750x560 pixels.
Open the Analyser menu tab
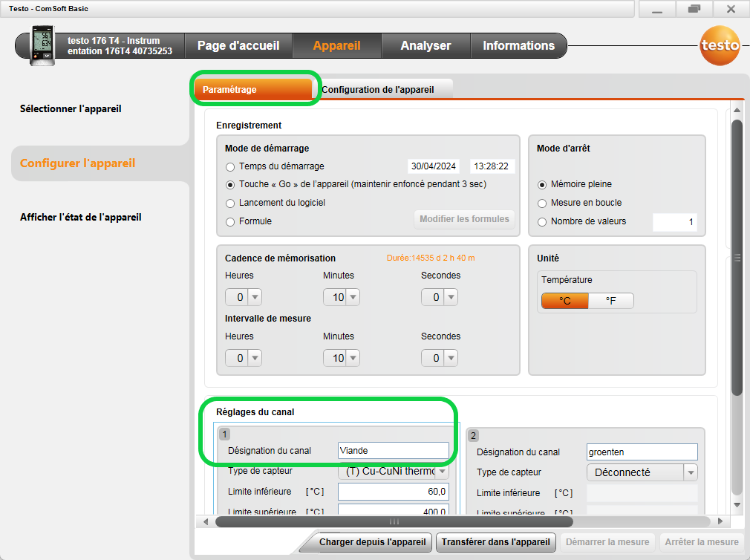click(x=425, y=45)
